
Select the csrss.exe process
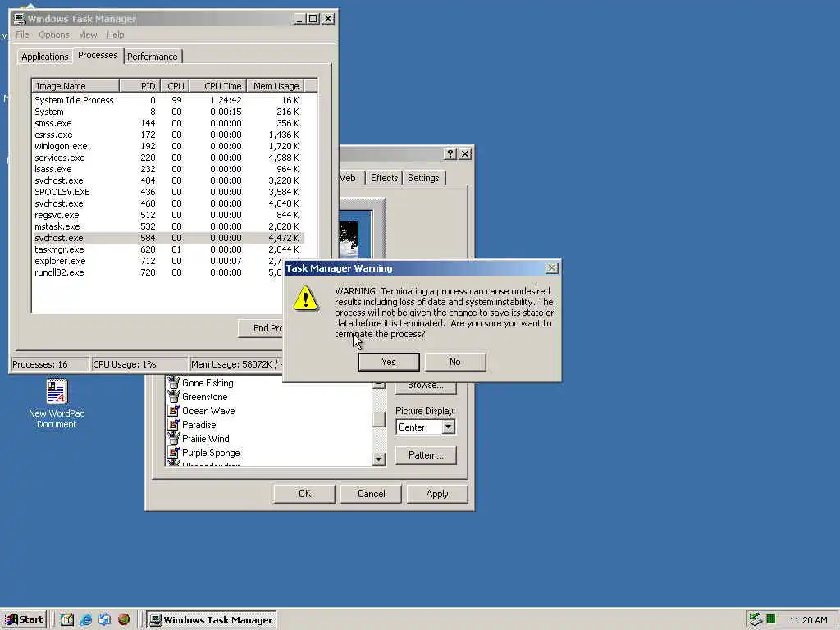coord(167,135)
